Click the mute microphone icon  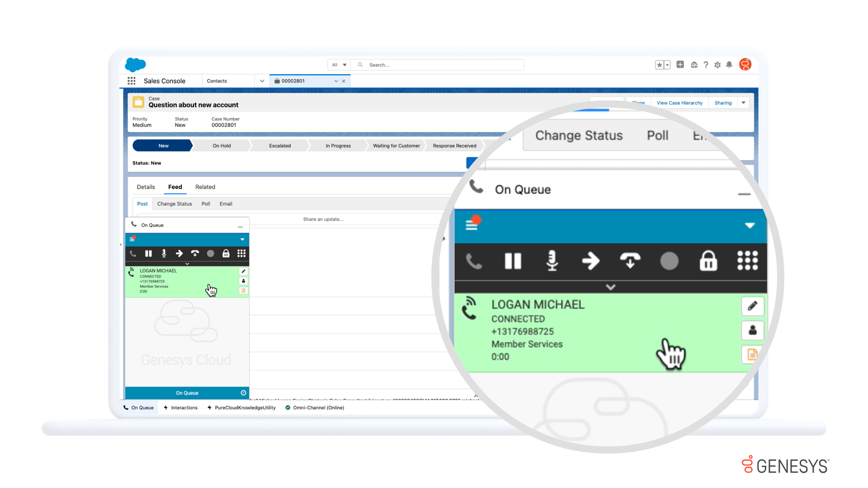pyautogui.click(x=163, y=253)
